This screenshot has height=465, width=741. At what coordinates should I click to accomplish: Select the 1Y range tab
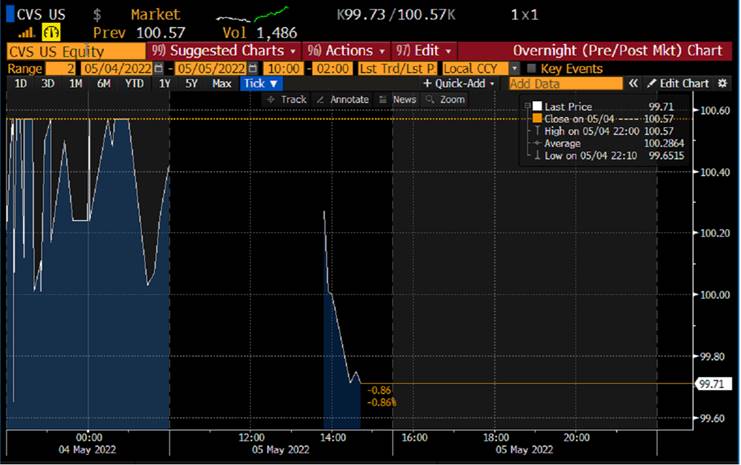[x=164, y=84]
